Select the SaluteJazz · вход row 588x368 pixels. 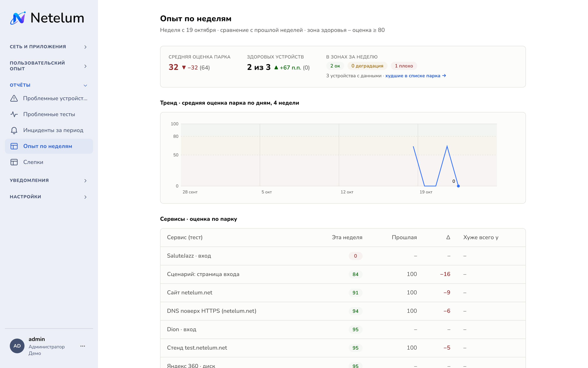343,256
